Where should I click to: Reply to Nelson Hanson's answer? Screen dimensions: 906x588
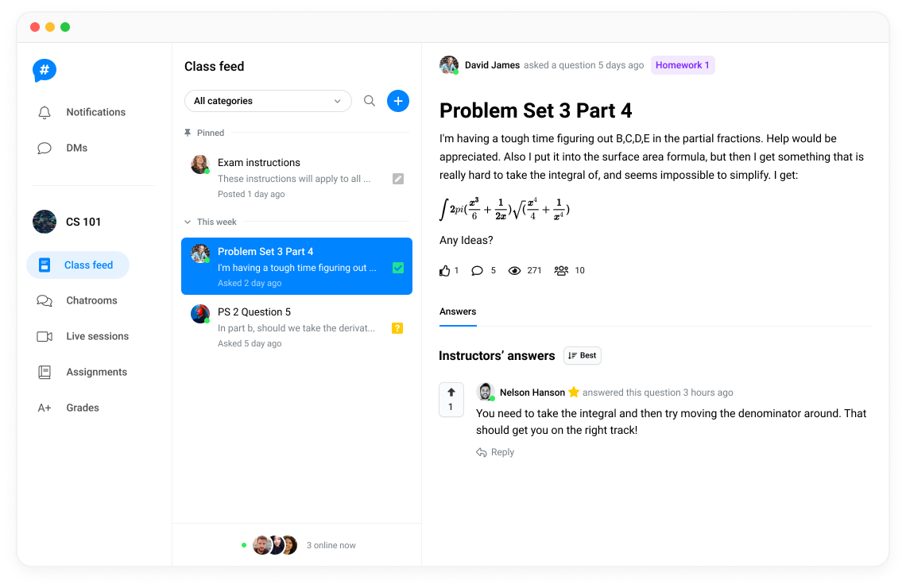click(x=495, y=452)
